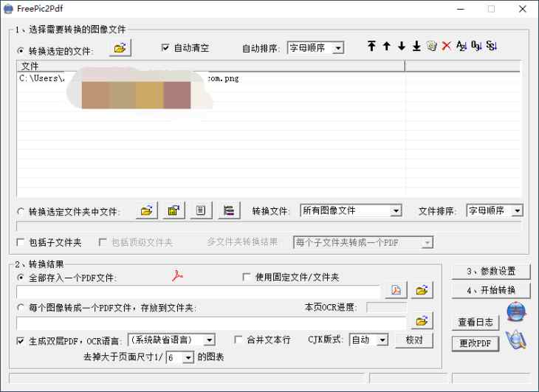Sort files alphabetically with Az icon
Screen dimensions: 539x392
coord(461,46)
